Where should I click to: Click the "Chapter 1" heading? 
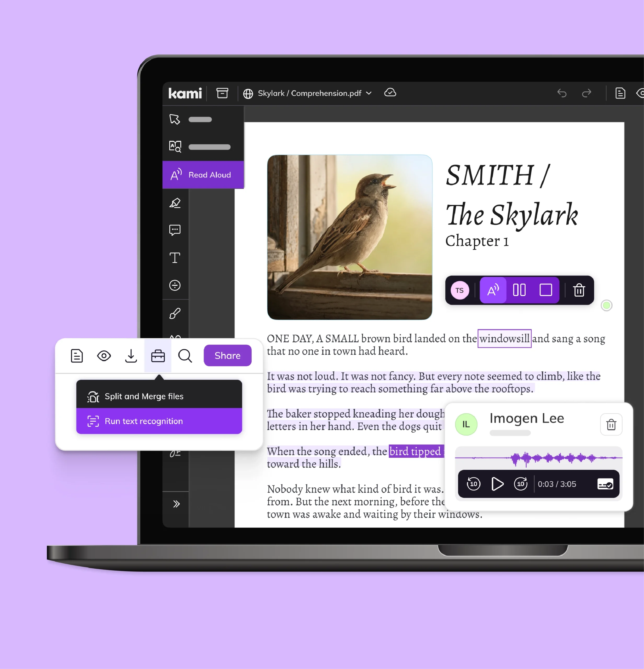[477, 241]
